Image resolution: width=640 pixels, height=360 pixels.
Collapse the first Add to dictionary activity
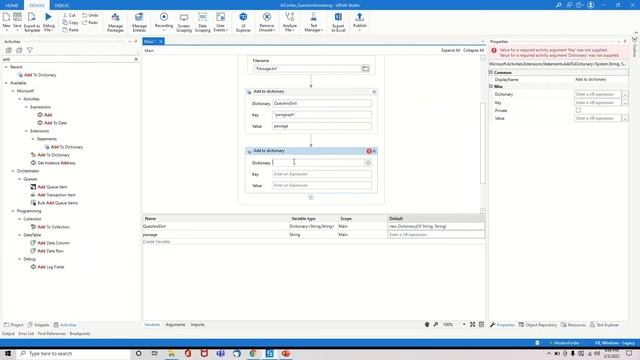374,92
